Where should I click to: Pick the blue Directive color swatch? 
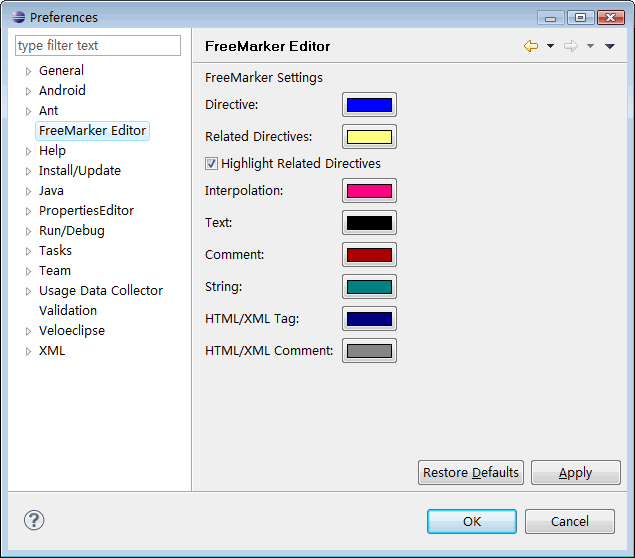pyautogui.click(x=369, y=105)
